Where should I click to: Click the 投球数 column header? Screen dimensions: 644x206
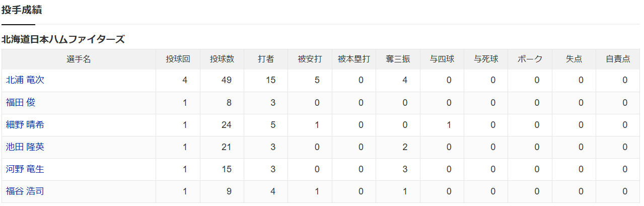pos(222,59)
